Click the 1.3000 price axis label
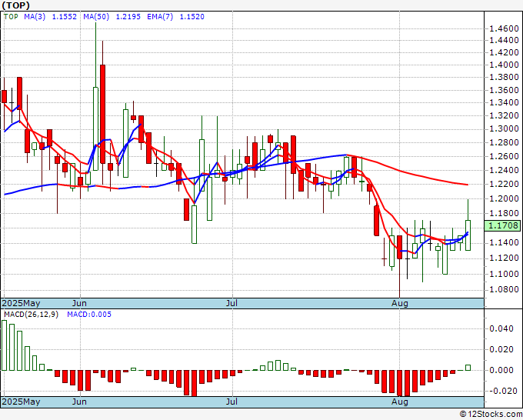523x420 pixels. coord(504,128)
